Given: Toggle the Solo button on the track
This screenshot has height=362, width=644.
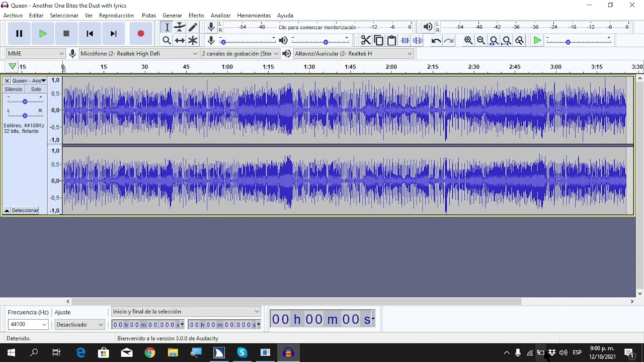Looking at the screenshot, I should (36, 89).
